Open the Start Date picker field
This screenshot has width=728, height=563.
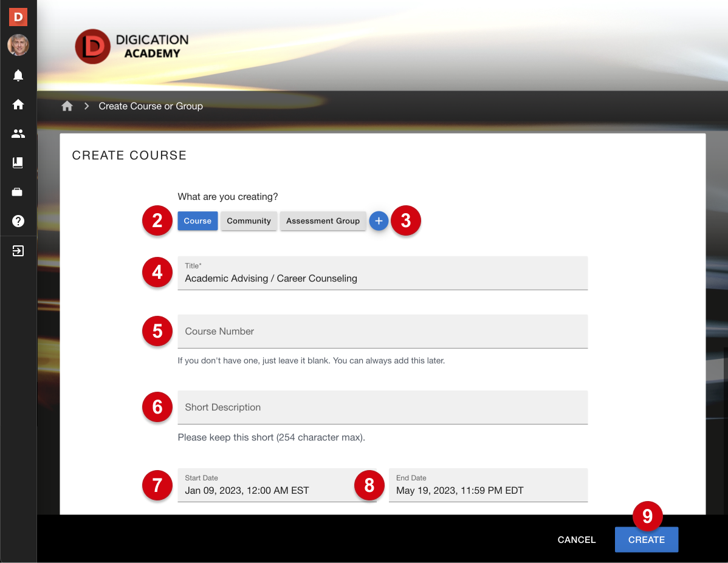276,485
